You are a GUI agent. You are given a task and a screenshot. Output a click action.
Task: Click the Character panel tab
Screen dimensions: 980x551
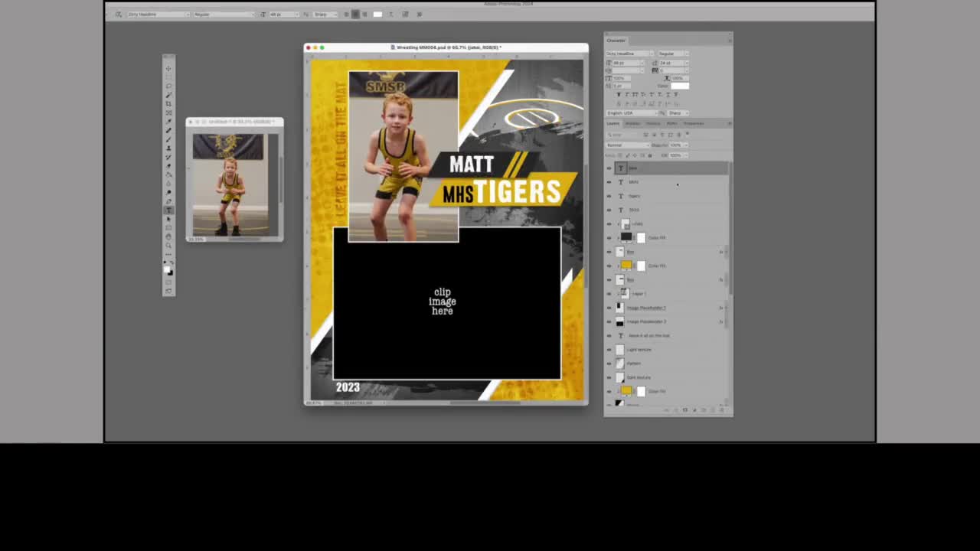click(x=616, y=40)
